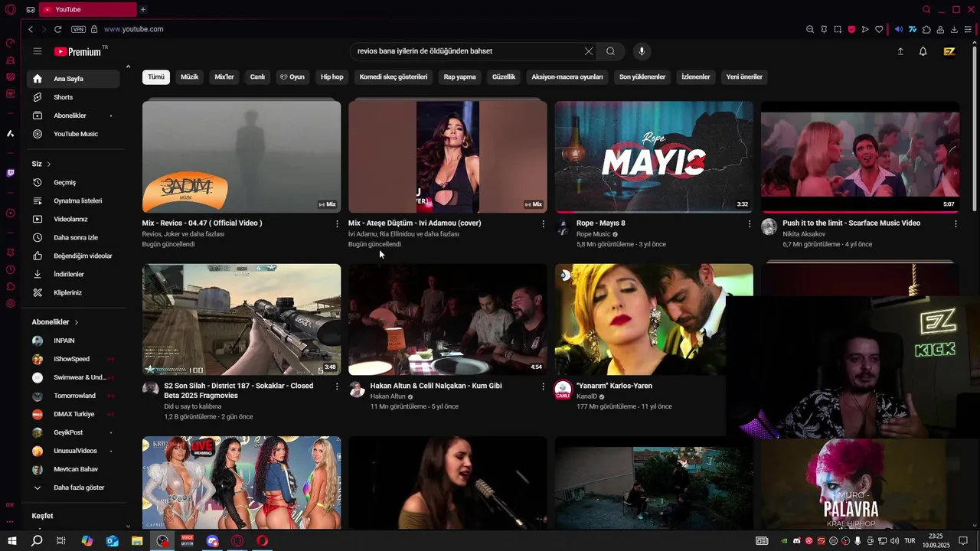Toggle the VPN badge in the address bar

click(x=78, y=29)
